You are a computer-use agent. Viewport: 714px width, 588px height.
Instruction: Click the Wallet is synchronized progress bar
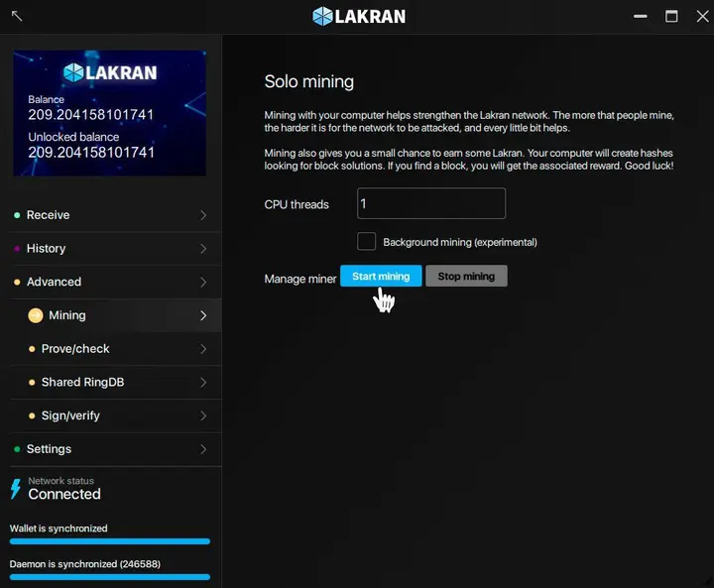click(x=110, y=541)
